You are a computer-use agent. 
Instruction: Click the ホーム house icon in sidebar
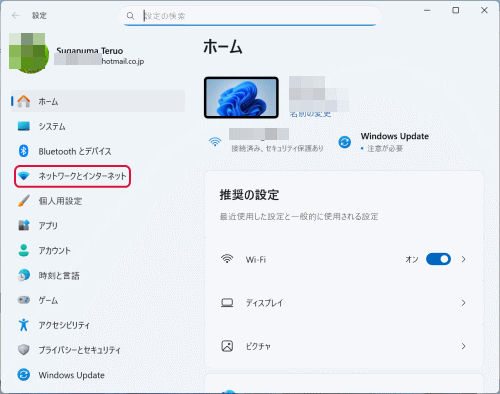(x=24, y=101)
